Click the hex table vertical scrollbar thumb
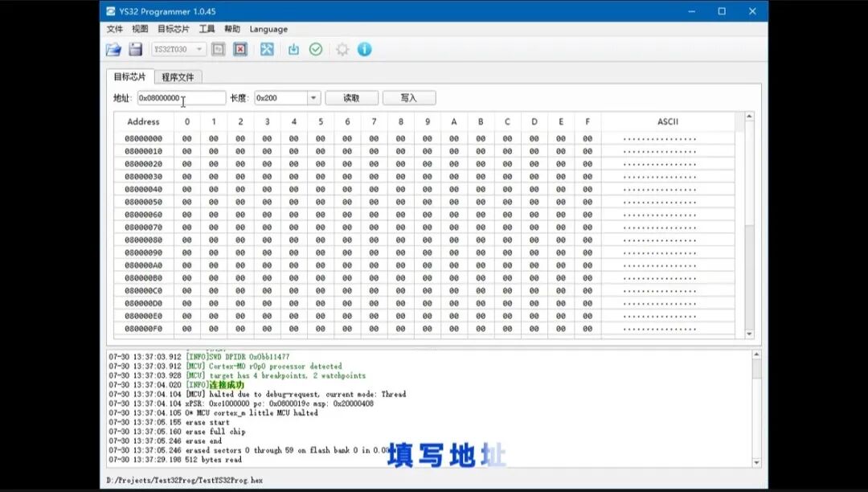This screenshot has height=492, width=868. click(750, 173)
